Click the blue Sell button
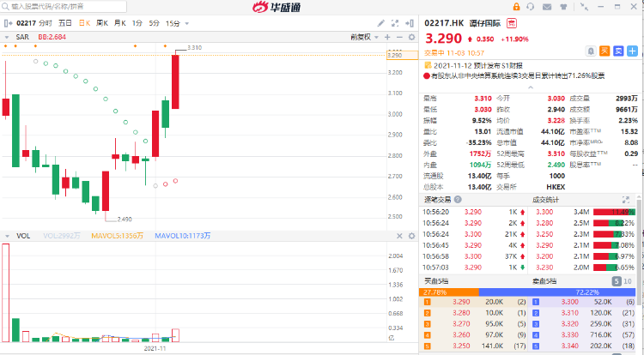This screenshot has height=355, width=644. [618, 51]
